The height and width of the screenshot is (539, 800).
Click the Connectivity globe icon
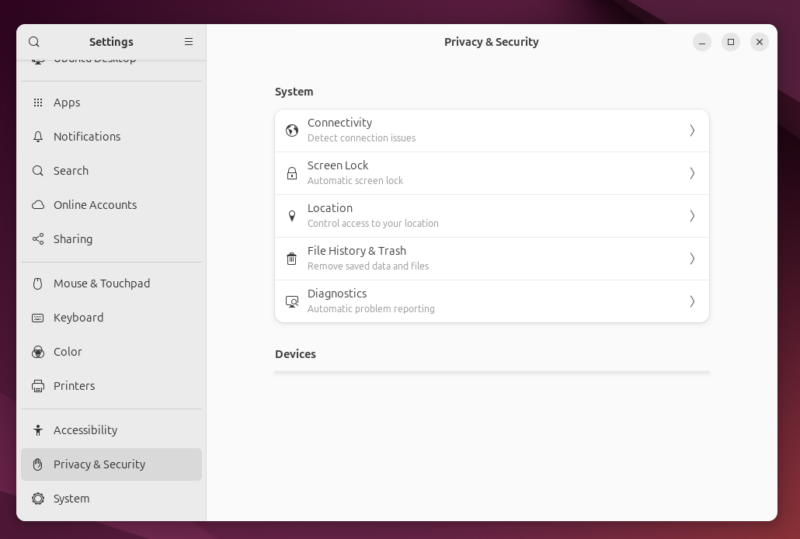pos(292,131)
